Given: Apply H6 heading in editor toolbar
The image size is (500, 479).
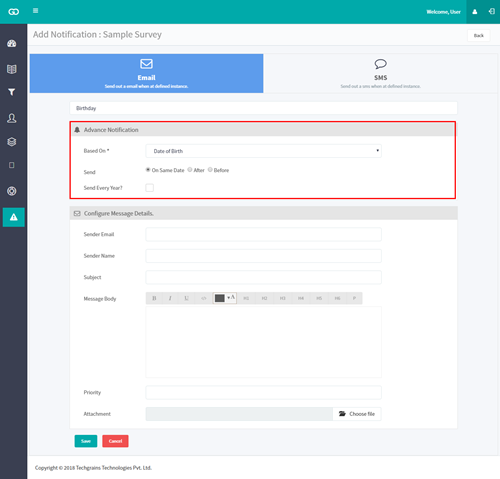Looking at the screenshot, I should coord(337,298).
